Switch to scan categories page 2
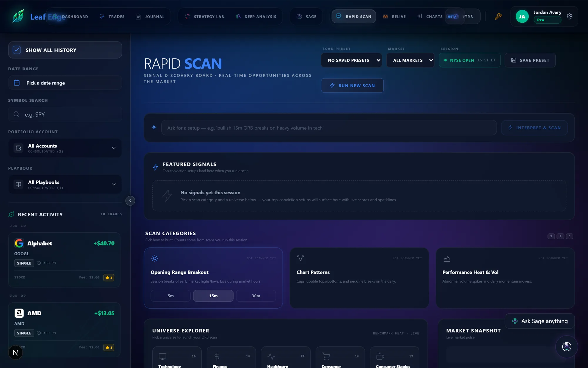588x368 pixels. click(x=560, y=236)
